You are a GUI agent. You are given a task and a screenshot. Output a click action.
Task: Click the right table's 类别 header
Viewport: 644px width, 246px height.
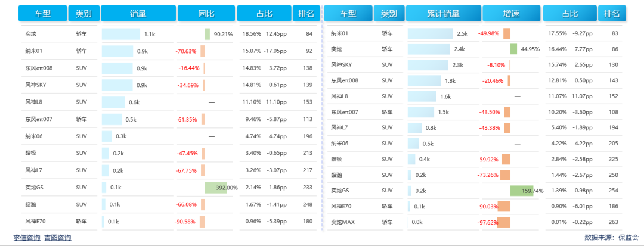[389, 13]
